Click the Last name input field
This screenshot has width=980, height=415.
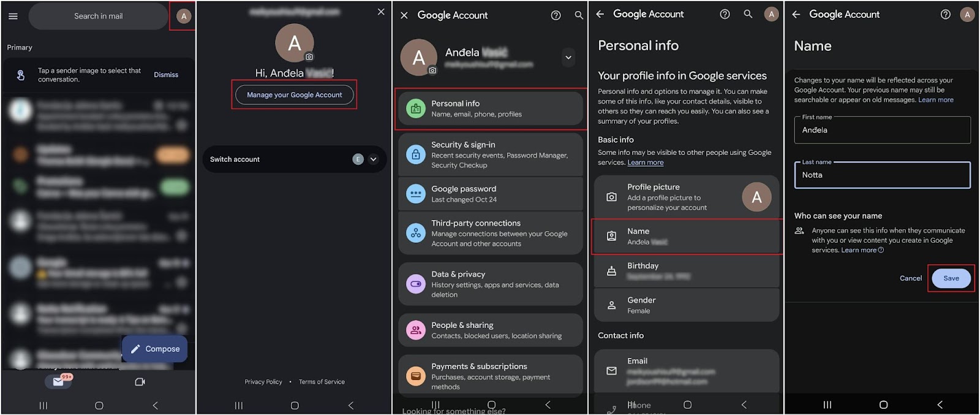pyautogui.click(x=882, y=175)
